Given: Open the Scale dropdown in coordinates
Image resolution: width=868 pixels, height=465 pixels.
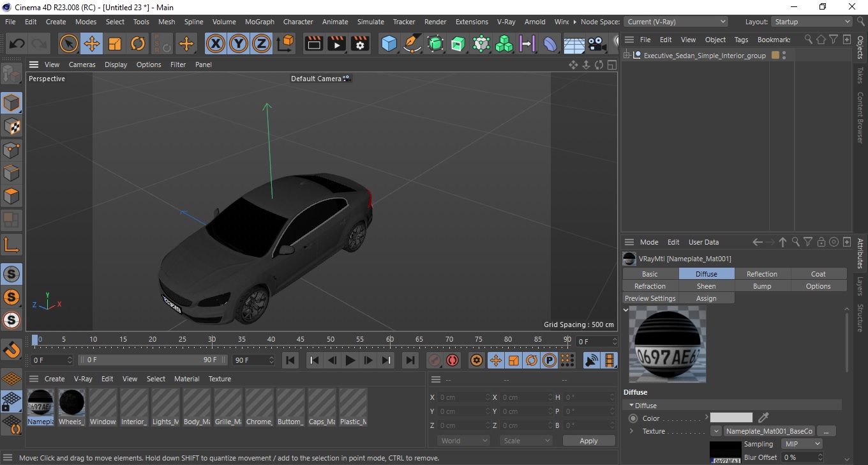Looking at the screenshot, I should 527,441.
